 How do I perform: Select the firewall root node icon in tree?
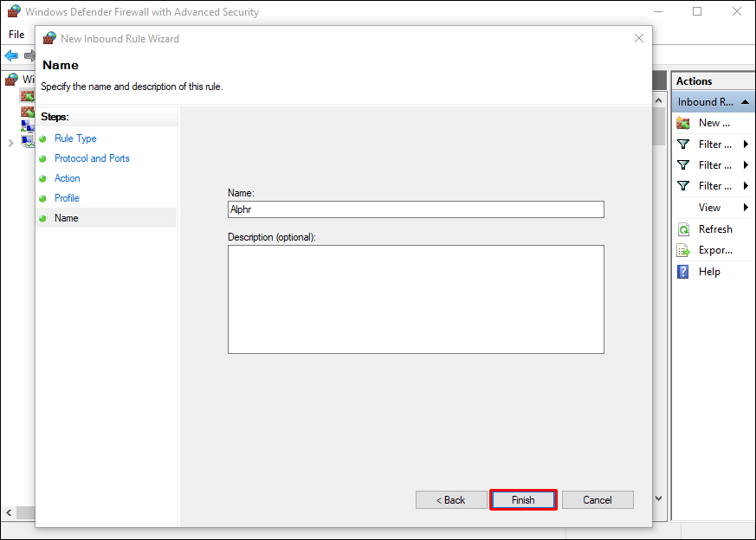pyautogui.click(x=11, y=80)
